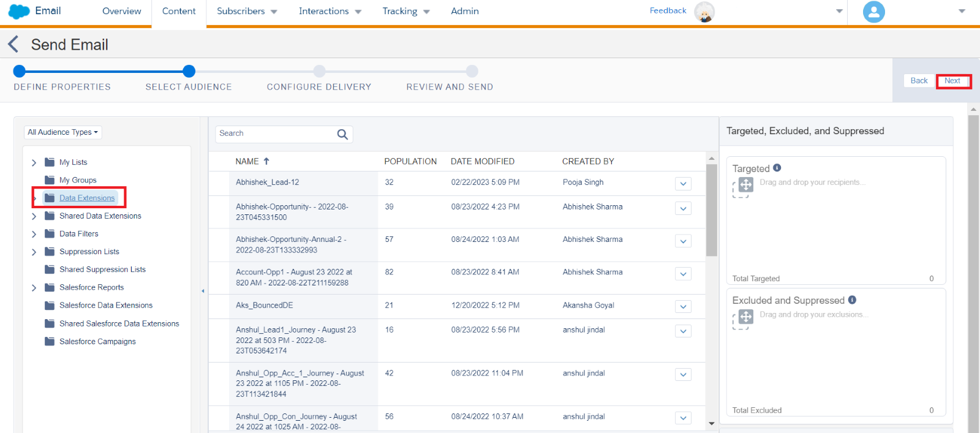This screenshot has width=980, height=433.
Task: Switch to the Content tab
Action: click(x=179, y=11)
